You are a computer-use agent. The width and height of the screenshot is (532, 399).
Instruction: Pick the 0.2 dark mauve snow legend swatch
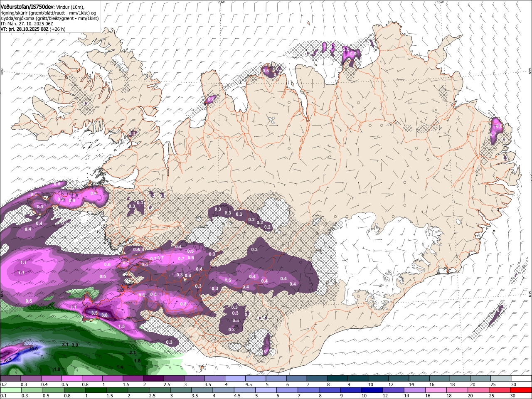10,378
